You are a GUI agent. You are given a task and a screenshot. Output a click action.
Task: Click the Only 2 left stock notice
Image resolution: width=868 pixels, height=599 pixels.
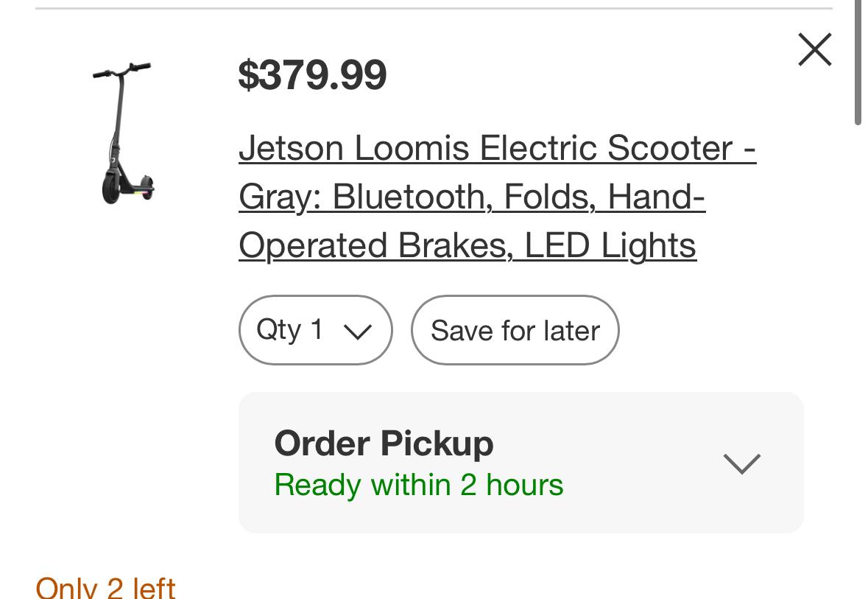coord(105,588)
